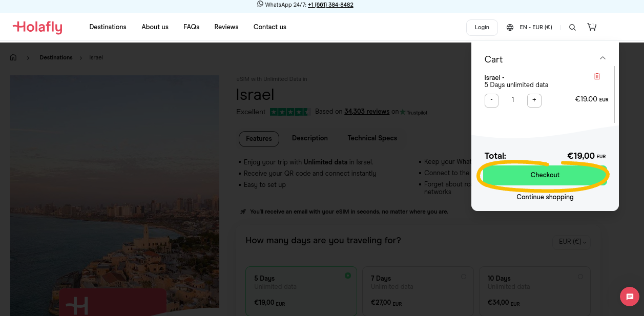Click the cart quantity value 1

(513, 100)
